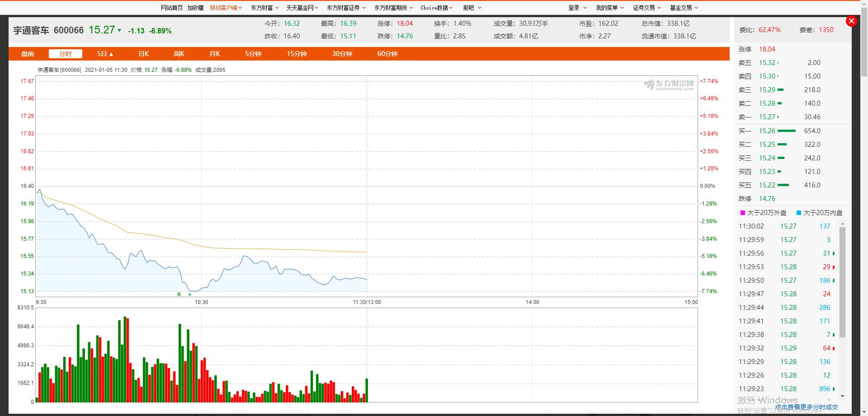Click stock code 600066

69,30
